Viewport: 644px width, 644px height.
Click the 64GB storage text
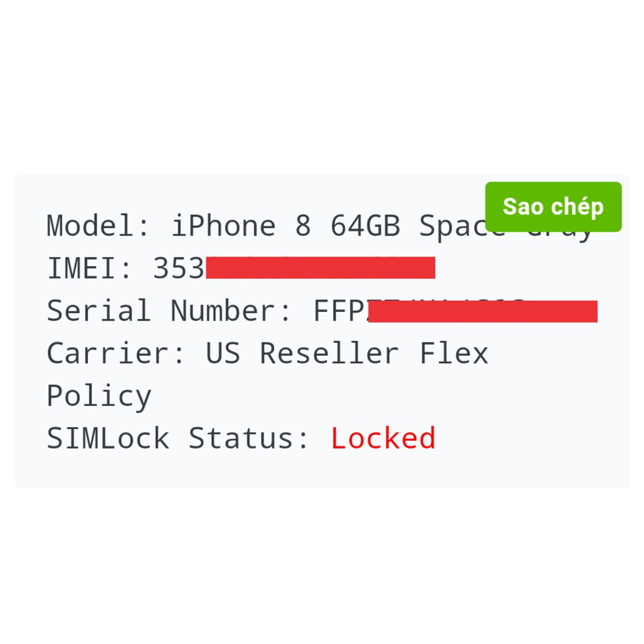365,226
